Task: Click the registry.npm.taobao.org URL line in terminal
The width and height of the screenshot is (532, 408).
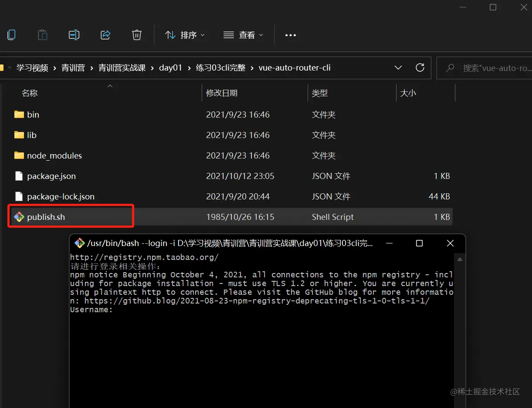Action: click(x=144, y=257)
